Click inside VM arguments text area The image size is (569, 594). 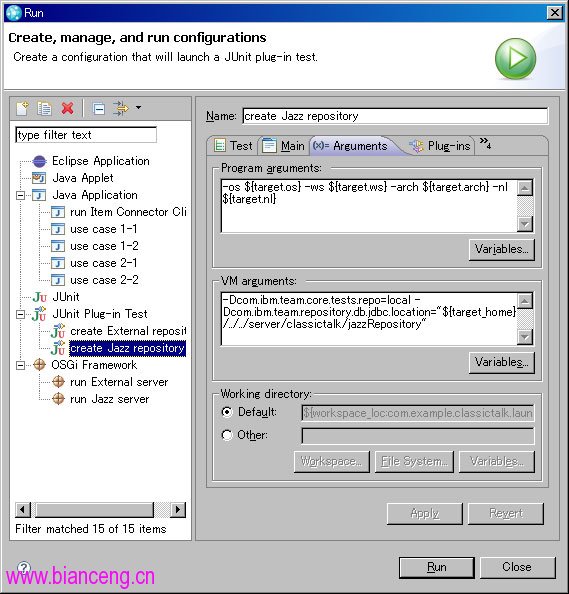(x=369, y=319)
